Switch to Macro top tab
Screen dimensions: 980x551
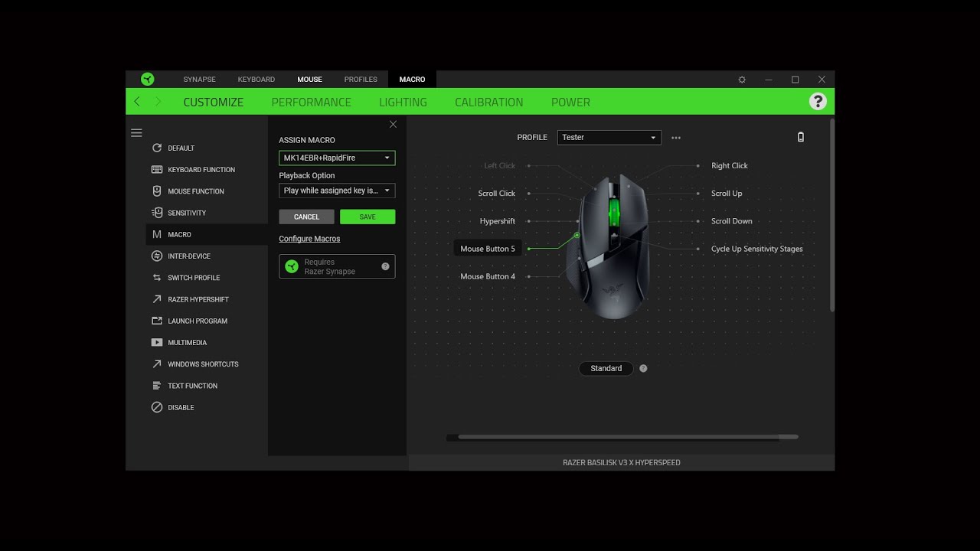click(412, 80)
